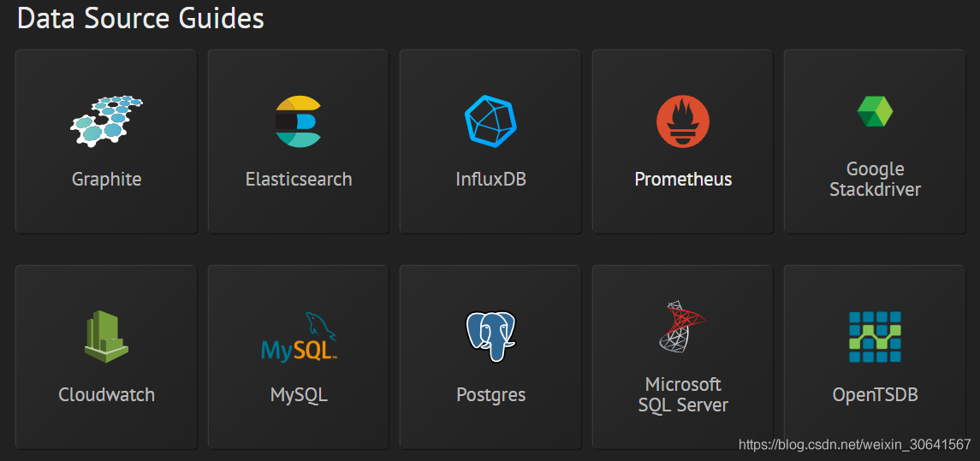Click the Postgres elephant icon
The width and height of the screenshot is (980, 461).
point(490,337)
